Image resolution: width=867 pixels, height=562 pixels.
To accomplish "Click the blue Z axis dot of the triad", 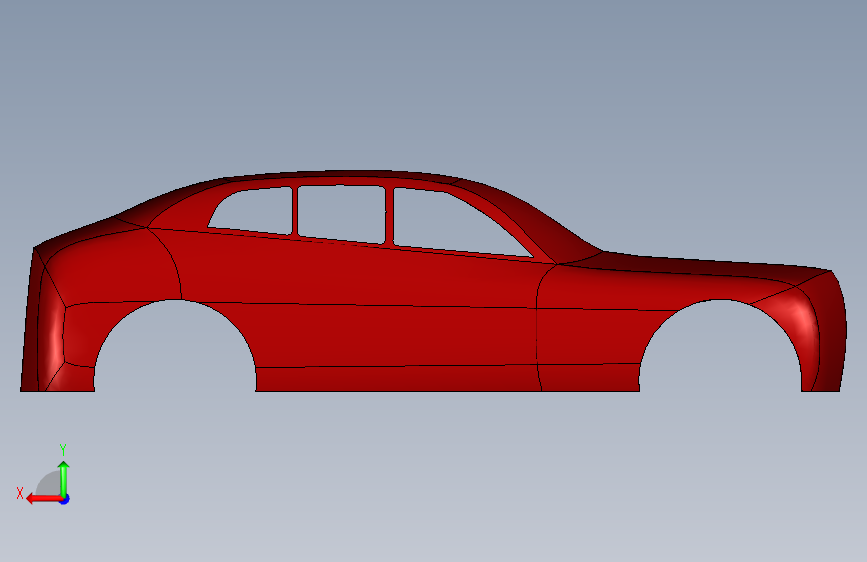I will click(65, 499).
